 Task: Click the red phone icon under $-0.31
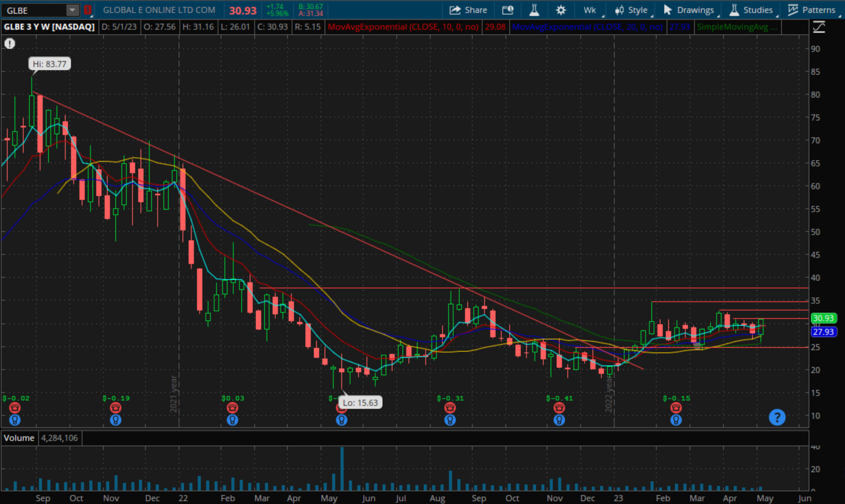450,408
